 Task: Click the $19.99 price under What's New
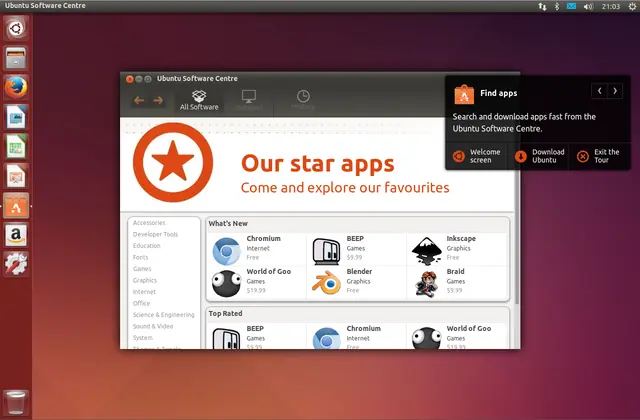(256, 291)
